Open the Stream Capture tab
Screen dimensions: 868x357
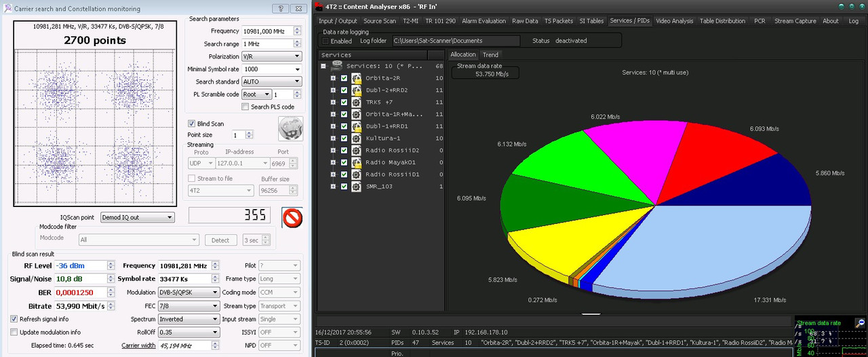[x=795, y=21]
